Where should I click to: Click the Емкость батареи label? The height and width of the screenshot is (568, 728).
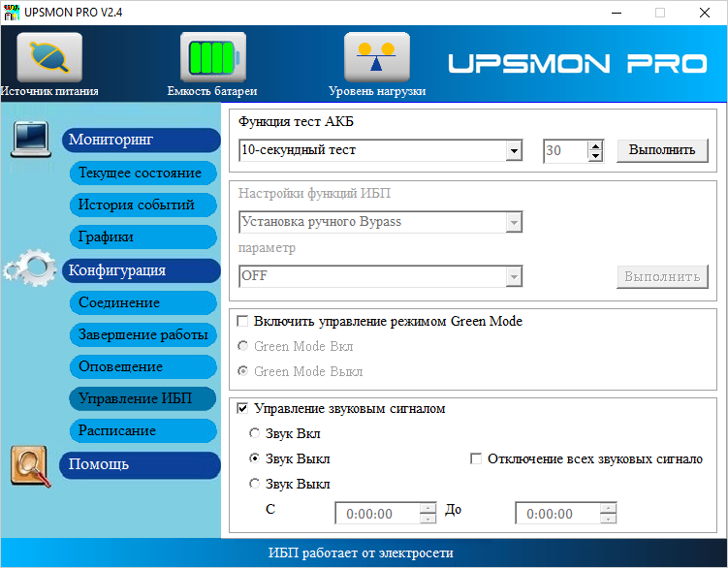[212, 91]
